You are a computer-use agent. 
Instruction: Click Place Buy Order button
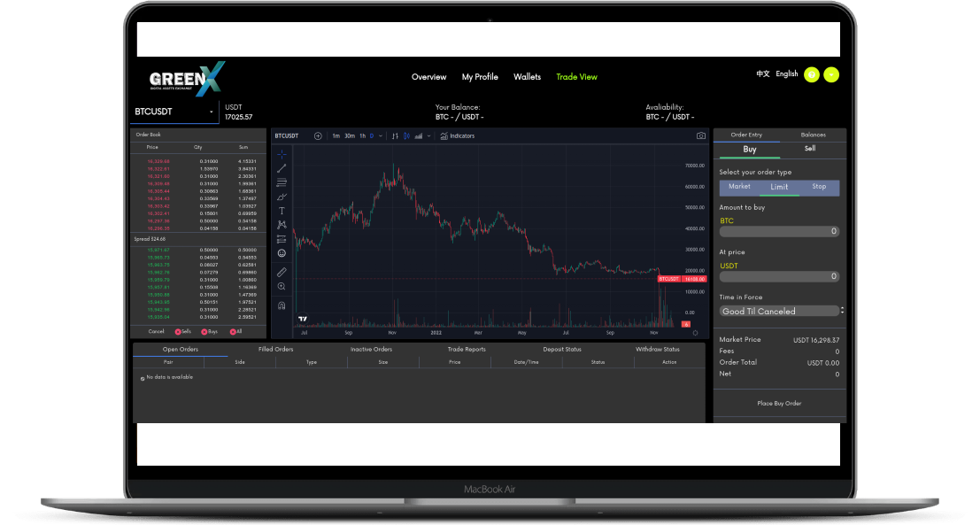(779, 404)
